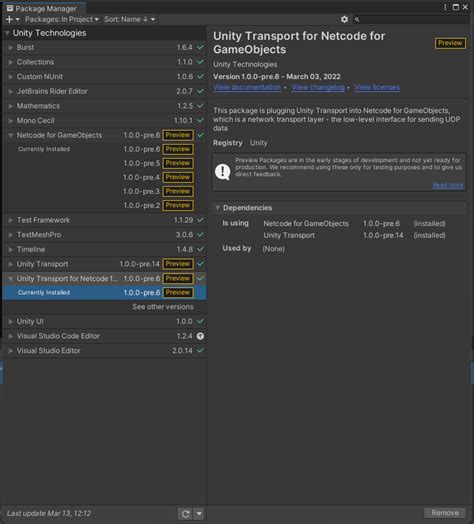Select the Mono Cecil package
This screenshot has width=474, height=524.
tap(104, 121)
